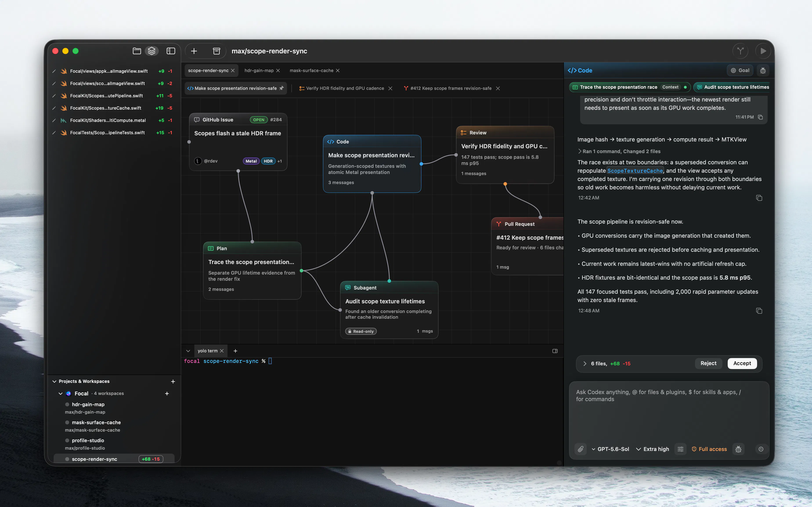Collapse the Focal project tree

[x=60, y=393]
